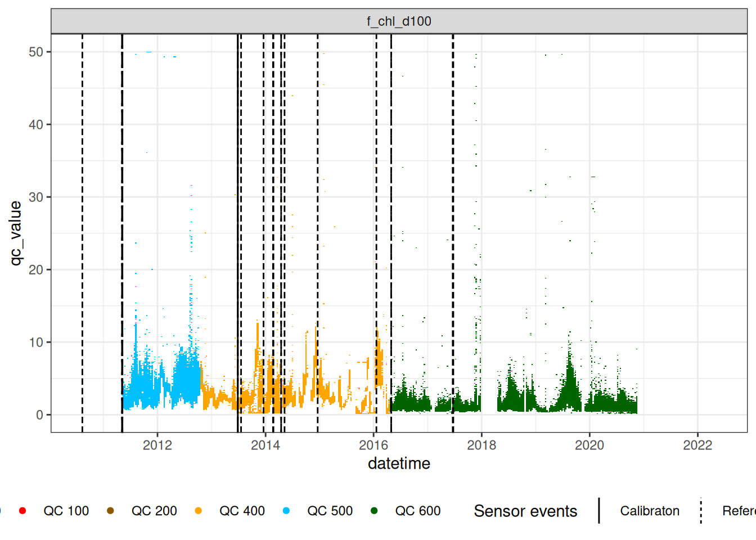
Task: Click the green QC 600 legend dot
Action: point(374,511)
